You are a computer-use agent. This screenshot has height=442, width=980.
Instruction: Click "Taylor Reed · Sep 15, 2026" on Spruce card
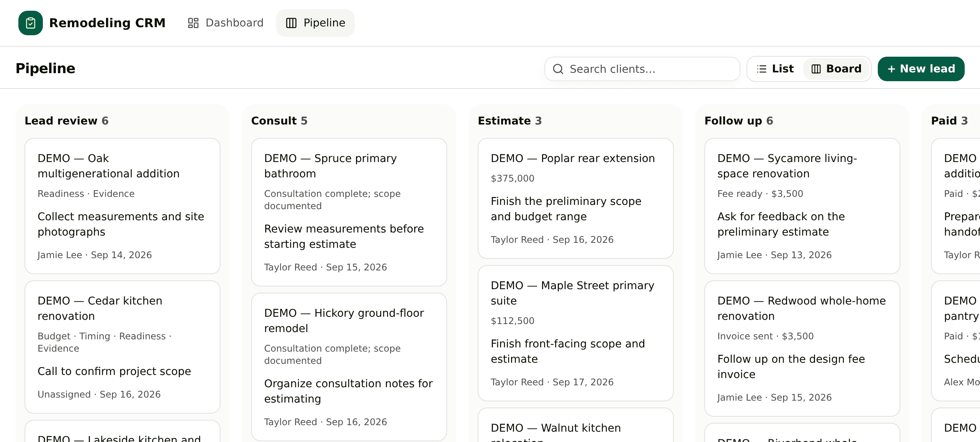326,267
